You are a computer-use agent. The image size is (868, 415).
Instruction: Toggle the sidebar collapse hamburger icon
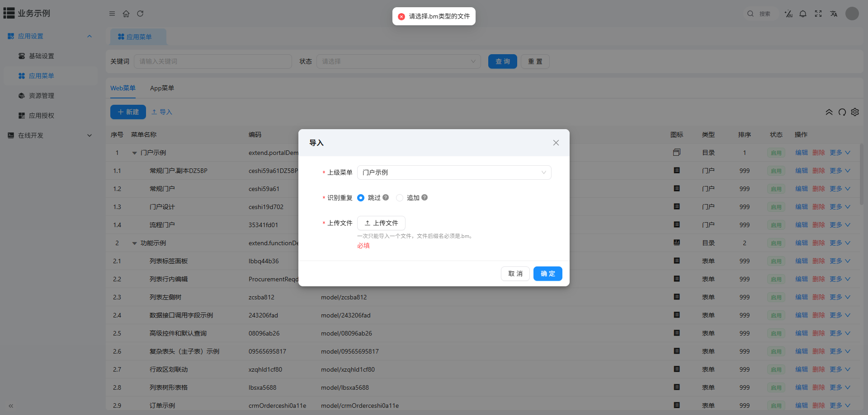click(x=112, y=14)
